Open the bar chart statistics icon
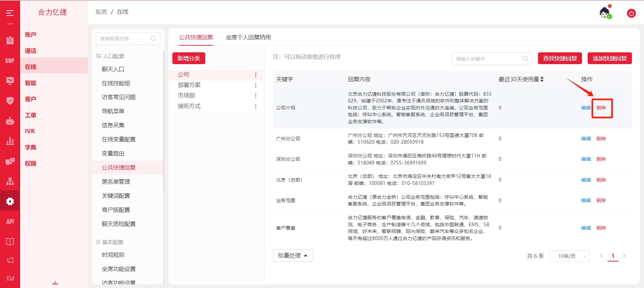 pos(10,141)
